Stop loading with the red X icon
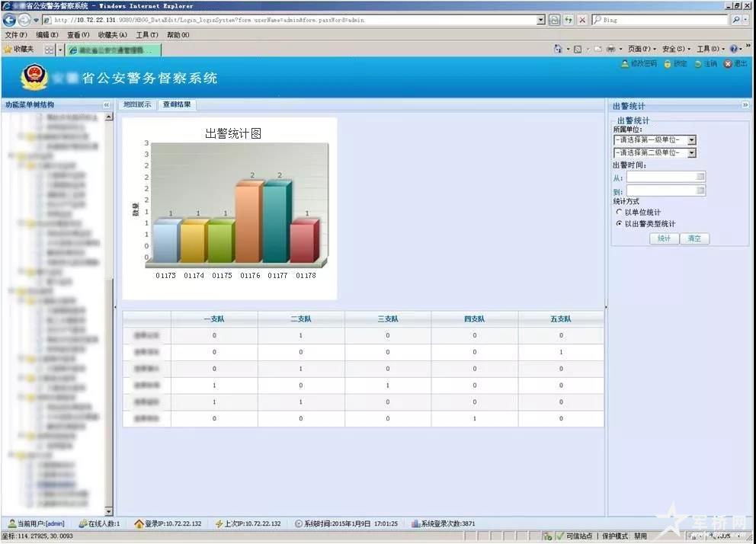 click(x=582, y=21)
